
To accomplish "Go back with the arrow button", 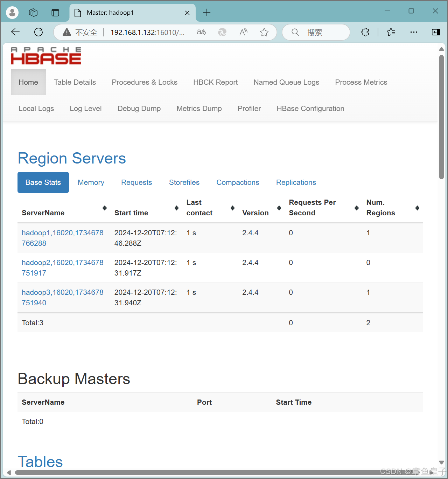I will click(15, 32).
